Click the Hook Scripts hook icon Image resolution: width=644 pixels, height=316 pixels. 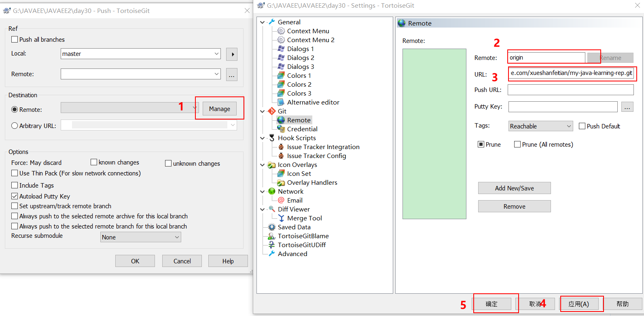pos(272,138)
